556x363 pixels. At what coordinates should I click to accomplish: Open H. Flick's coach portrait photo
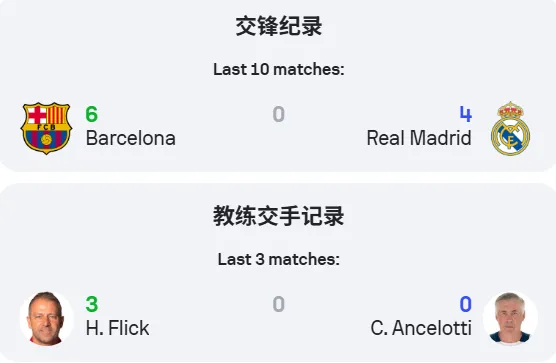pyautogui.click(x=46, y=318)
